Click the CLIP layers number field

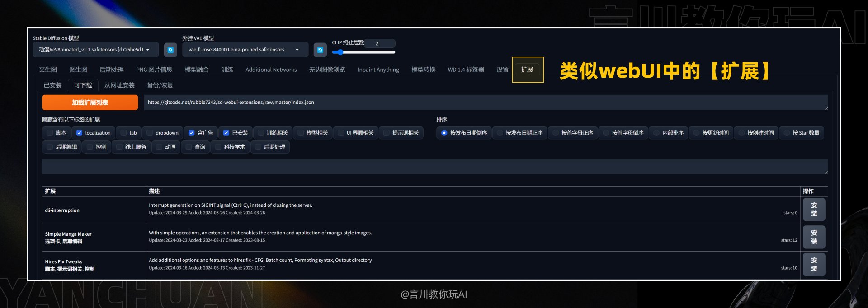tap(380, 43)
